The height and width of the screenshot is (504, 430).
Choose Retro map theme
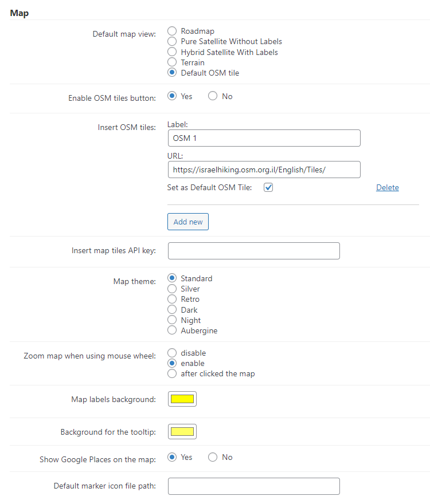click(172, 299)
